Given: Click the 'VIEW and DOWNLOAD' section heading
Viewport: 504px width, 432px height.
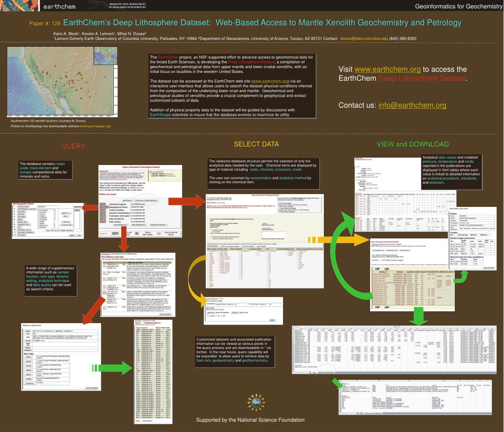Looking at the screenshot, I should [x=413, y=144].
